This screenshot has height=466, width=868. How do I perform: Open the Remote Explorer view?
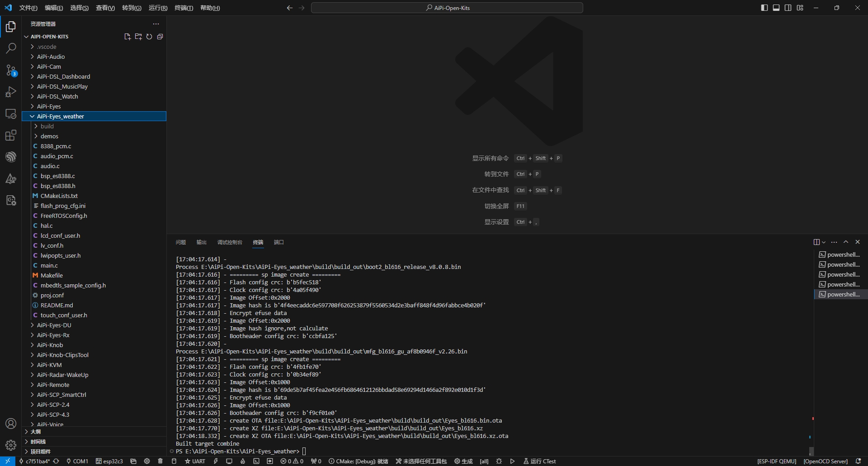tap(11, 113)
